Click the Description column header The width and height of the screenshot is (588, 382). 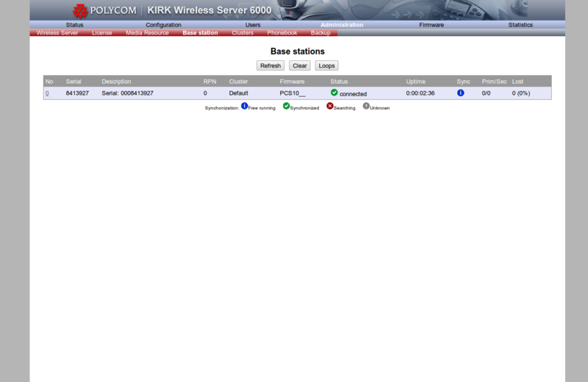click(x=116, y=82)
